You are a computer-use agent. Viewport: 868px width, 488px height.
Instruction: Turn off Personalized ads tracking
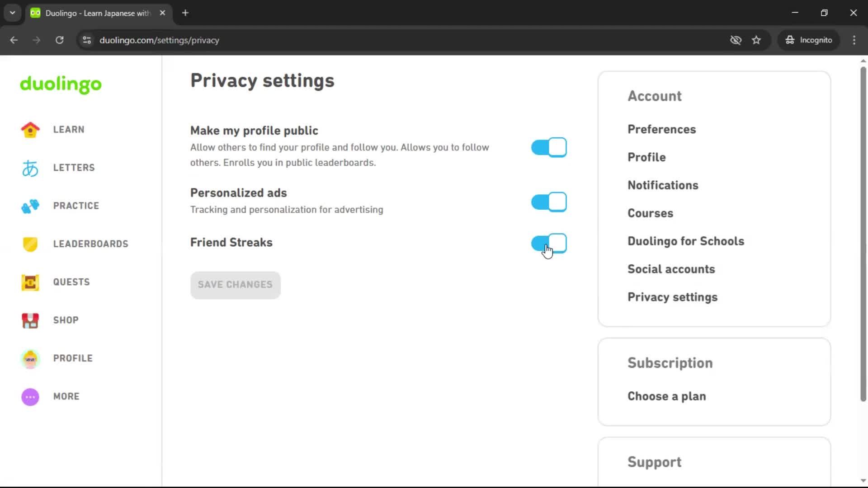pos(548,202)
